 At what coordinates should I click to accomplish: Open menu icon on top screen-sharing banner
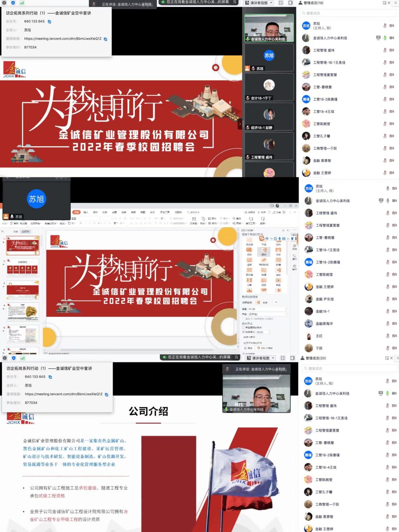click(235, 2)
